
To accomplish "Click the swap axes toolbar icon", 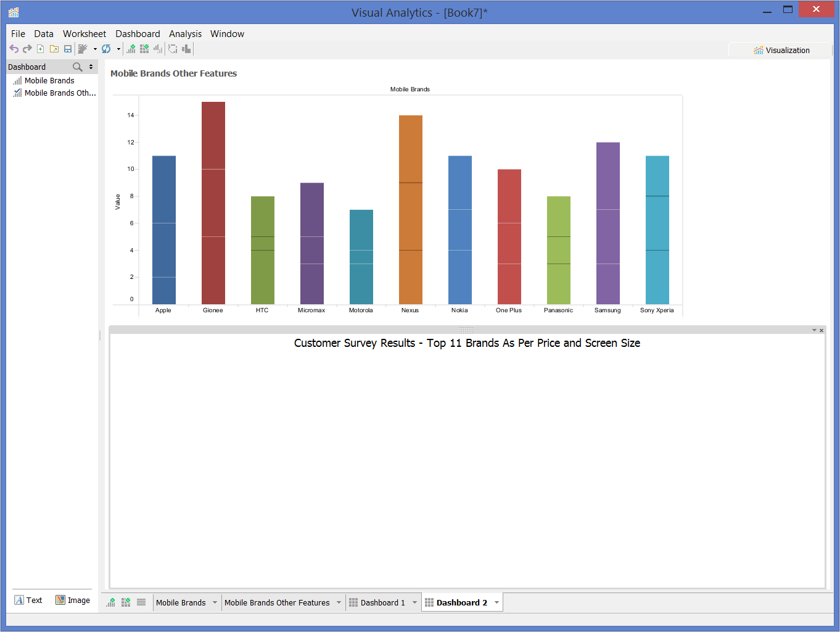I will pyautogui.click(x=173, y=49).
